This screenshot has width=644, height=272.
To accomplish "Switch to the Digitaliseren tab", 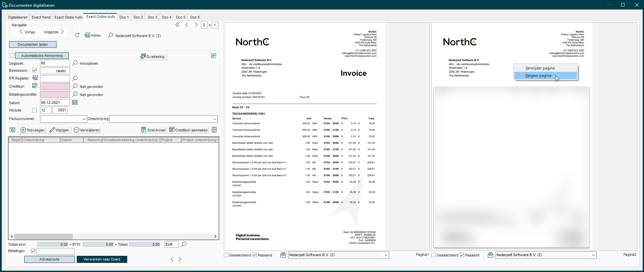I will [18, 17].
